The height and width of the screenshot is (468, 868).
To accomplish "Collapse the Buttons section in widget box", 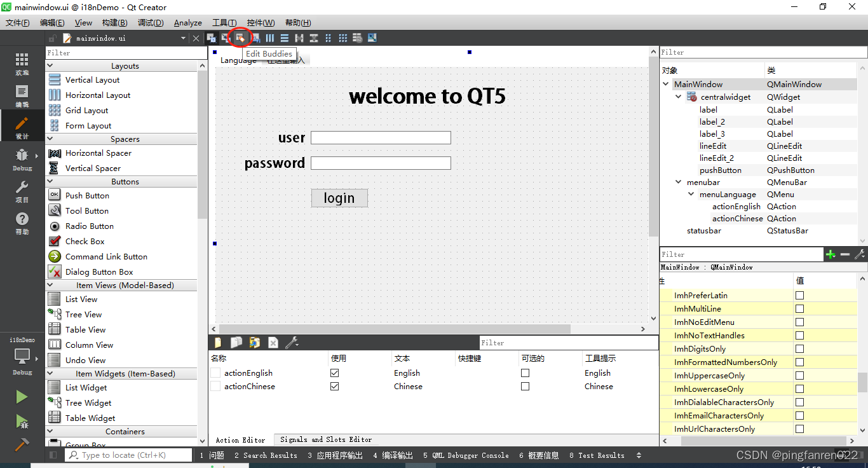I will 51,181.
